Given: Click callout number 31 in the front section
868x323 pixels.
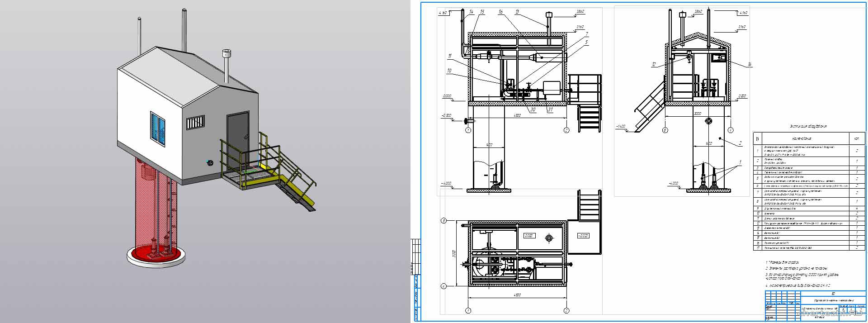Looking at the screenshot, I should (550, 110).
